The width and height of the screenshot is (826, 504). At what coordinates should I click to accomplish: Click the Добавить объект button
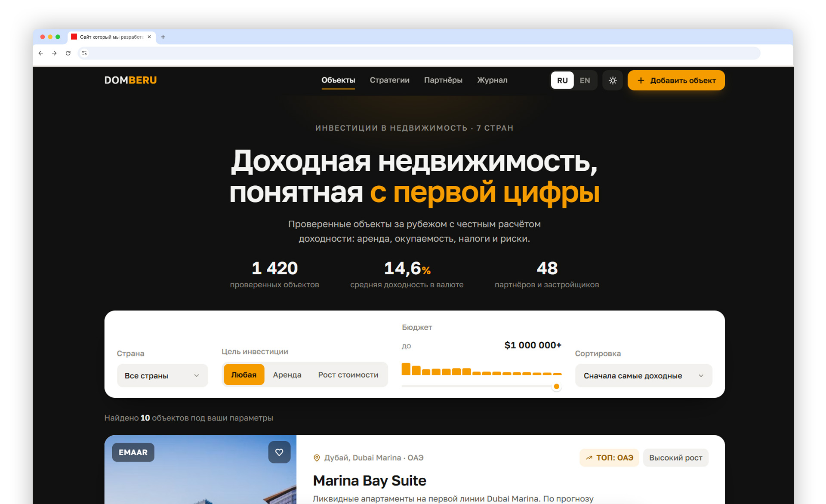pyautogui.click(x=676, y=80)
